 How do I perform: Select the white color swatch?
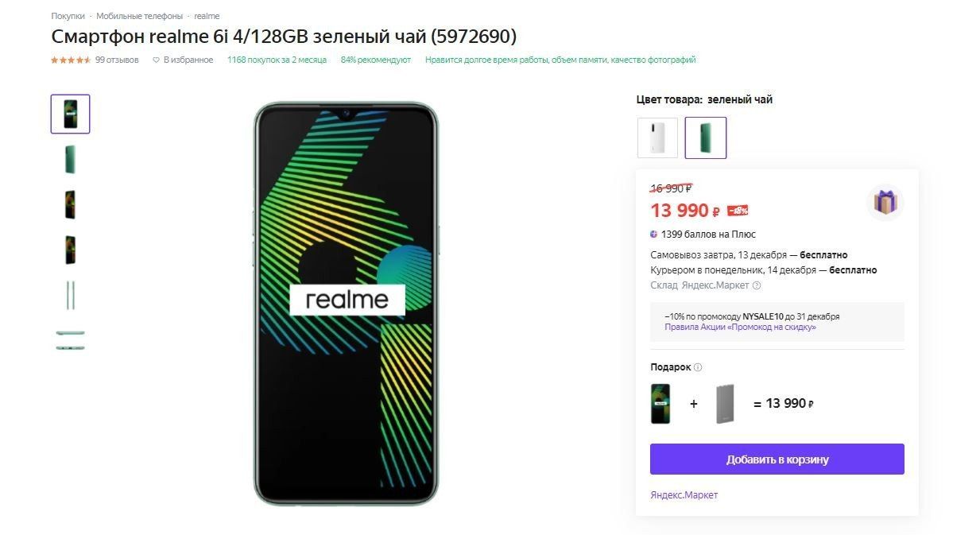(x=658, y=138)
